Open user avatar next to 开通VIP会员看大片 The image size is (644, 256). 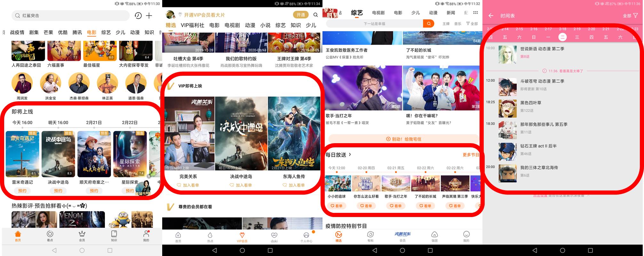[170, 15]
